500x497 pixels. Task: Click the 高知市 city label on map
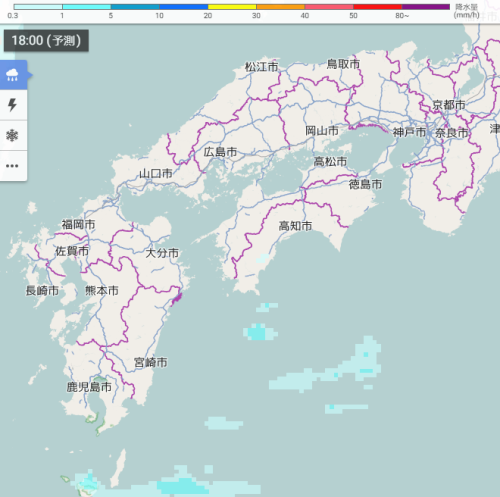pos(295,226)
